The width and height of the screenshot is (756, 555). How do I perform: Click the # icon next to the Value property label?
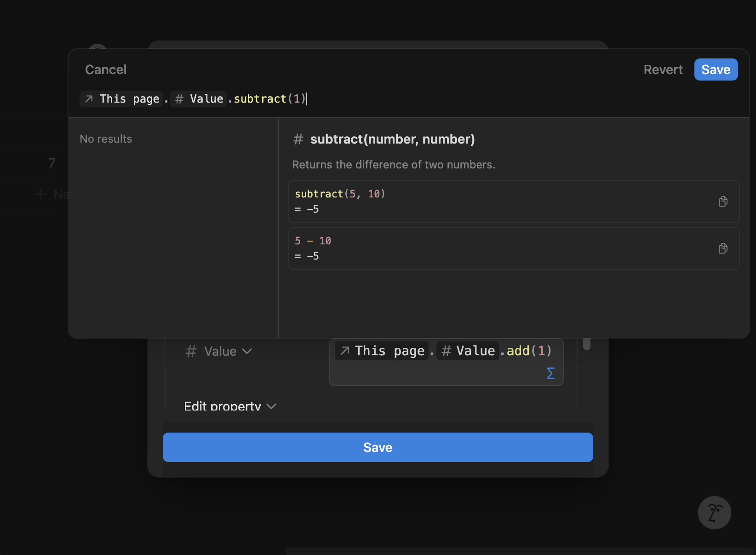[191, 351]
